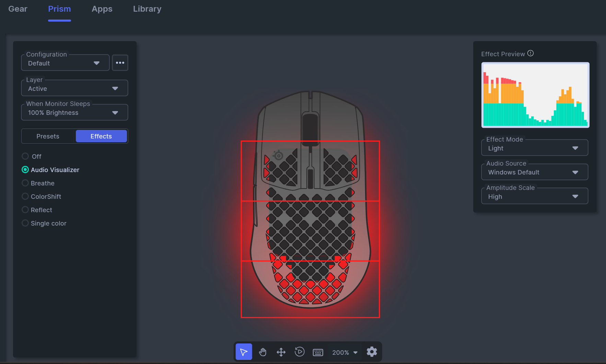This screenshot has height=364, width=606.
Task: Switch to the Gear tab
Action: (18, 9)
